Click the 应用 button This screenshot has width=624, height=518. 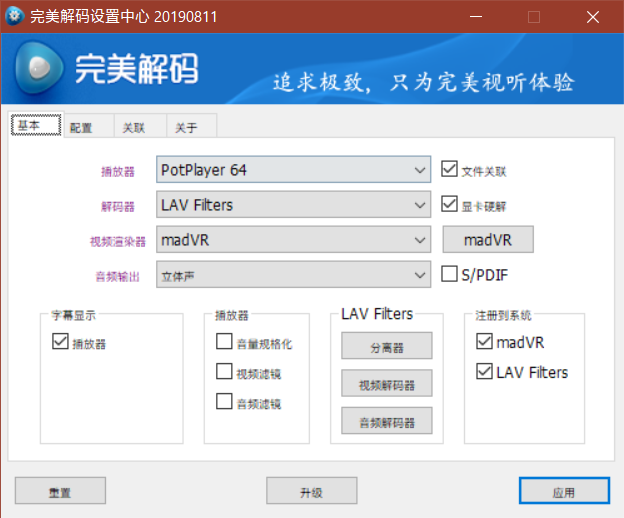pos(564,491)
